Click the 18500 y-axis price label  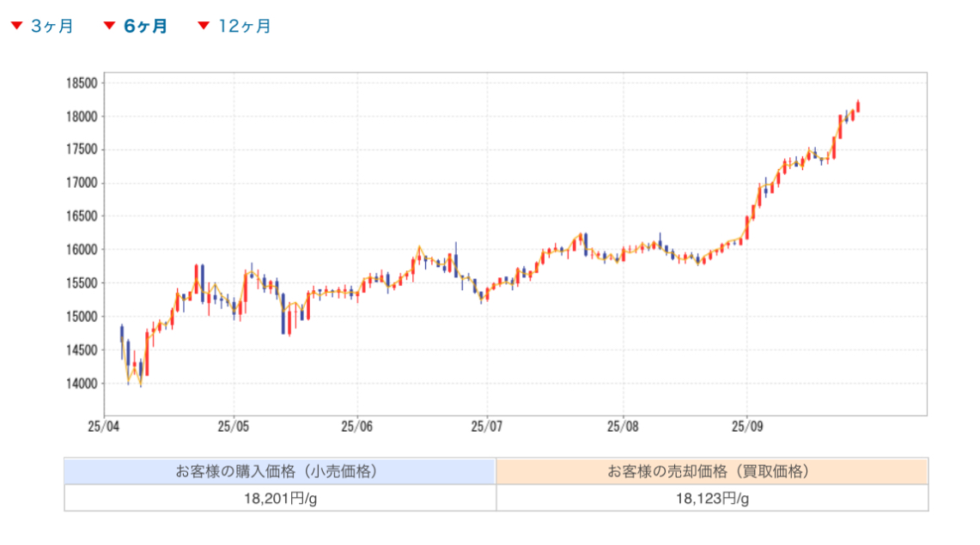click(82, 83)
